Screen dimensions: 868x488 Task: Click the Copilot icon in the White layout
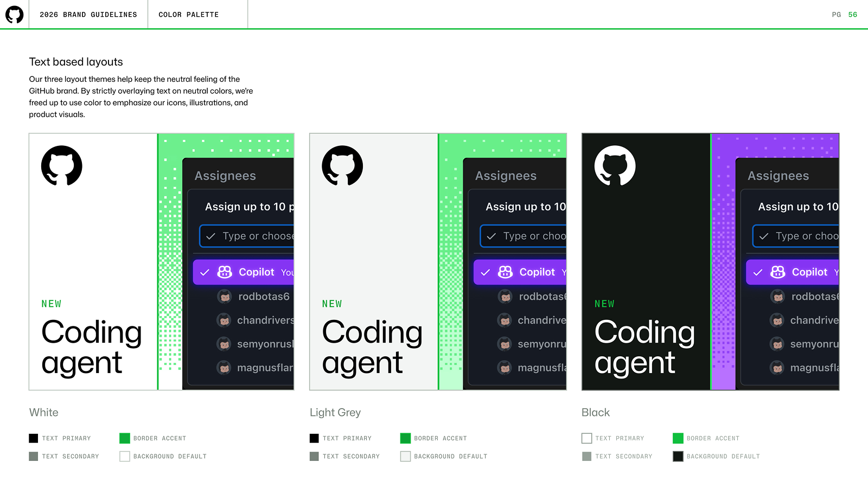(225, 272)
